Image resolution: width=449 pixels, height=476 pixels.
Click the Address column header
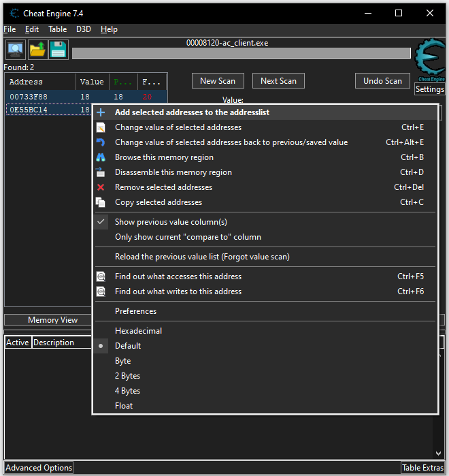(40, 82)
